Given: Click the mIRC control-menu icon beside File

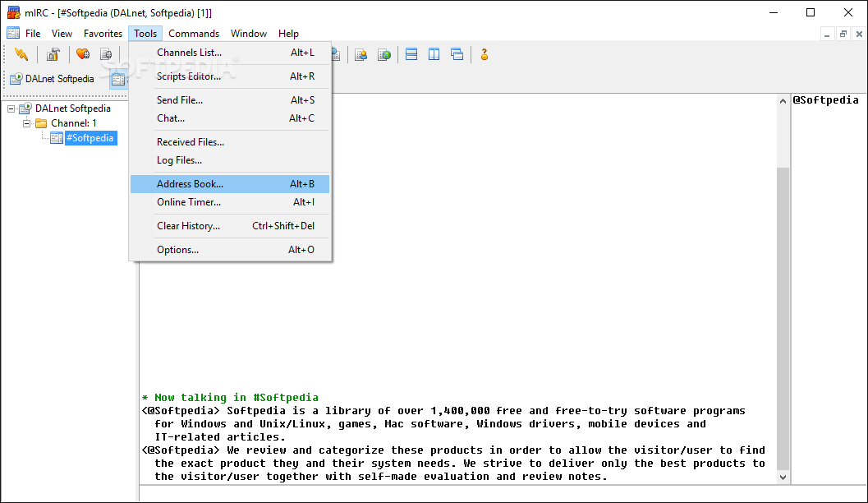Looking at the screenshot, I should click(x=13, y=33).
